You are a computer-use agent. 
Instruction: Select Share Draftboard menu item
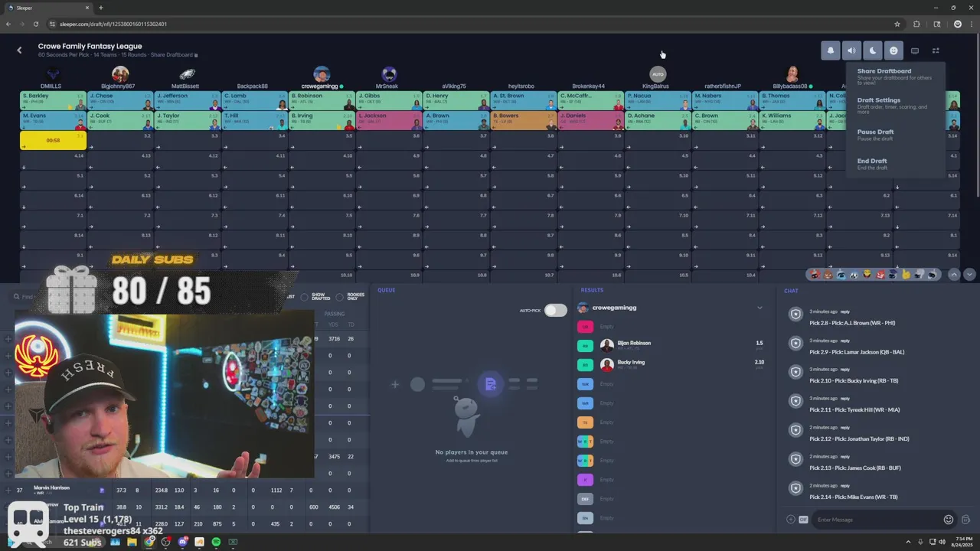(x=894, y=76)
